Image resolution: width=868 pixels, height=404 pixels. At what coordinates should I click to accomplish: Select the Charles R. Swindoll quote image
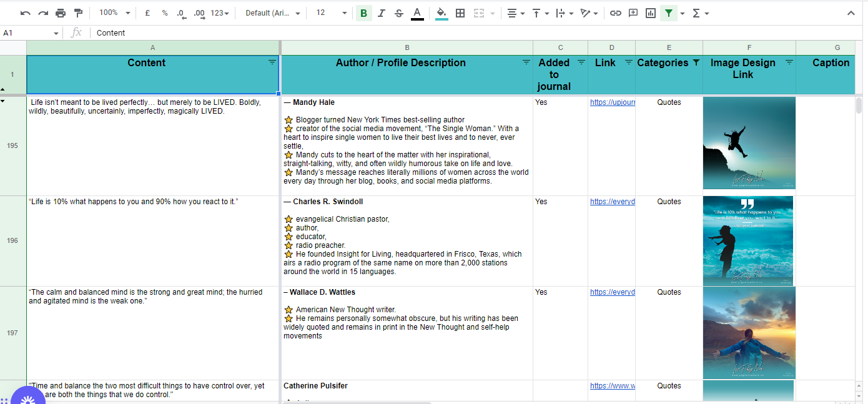pos(748,241)
